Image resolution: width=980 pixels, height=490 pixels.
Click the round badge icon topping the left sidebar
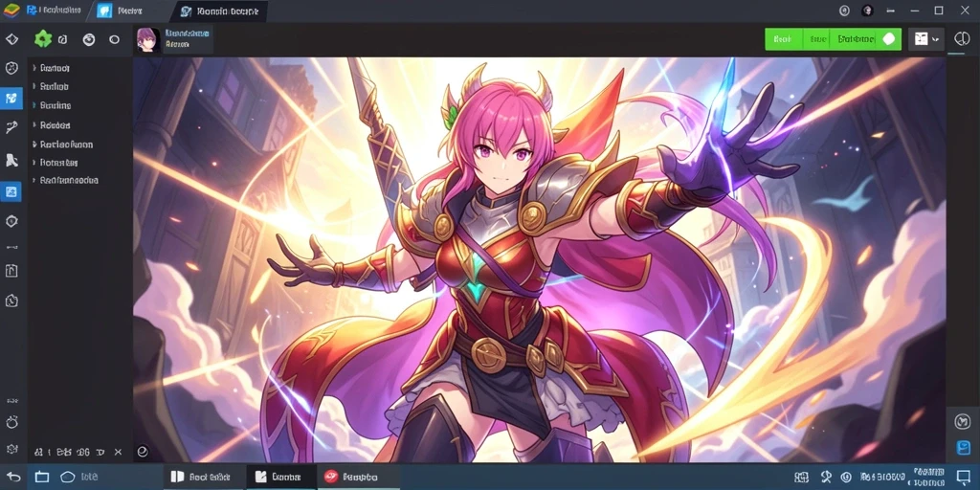[x=11, y=68]
